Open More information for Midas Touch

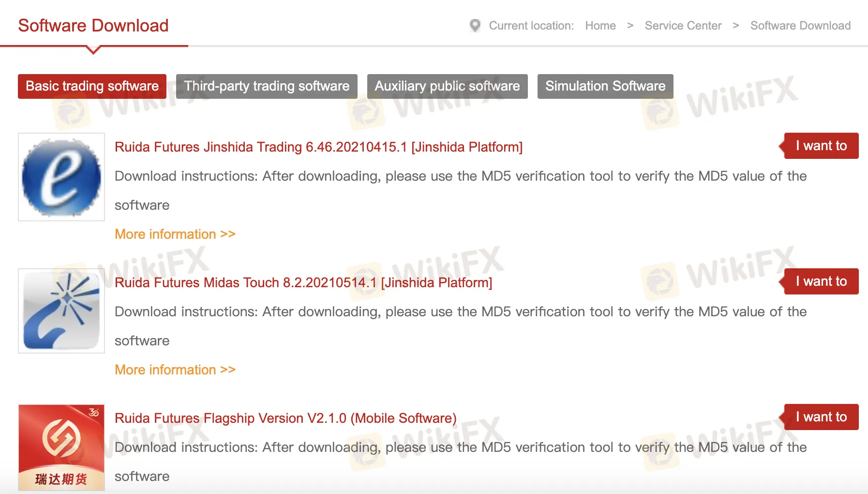(175, 370)
